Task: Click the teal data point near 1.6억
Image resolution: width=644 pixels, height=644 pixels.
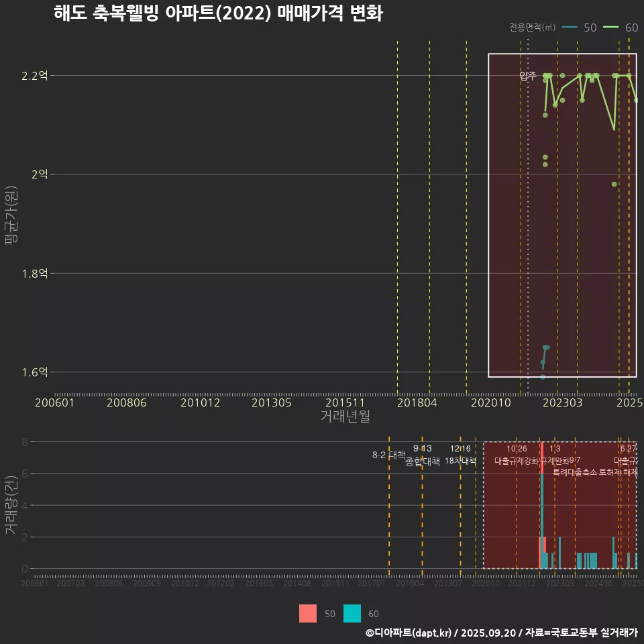Action: tap(545, 347)
